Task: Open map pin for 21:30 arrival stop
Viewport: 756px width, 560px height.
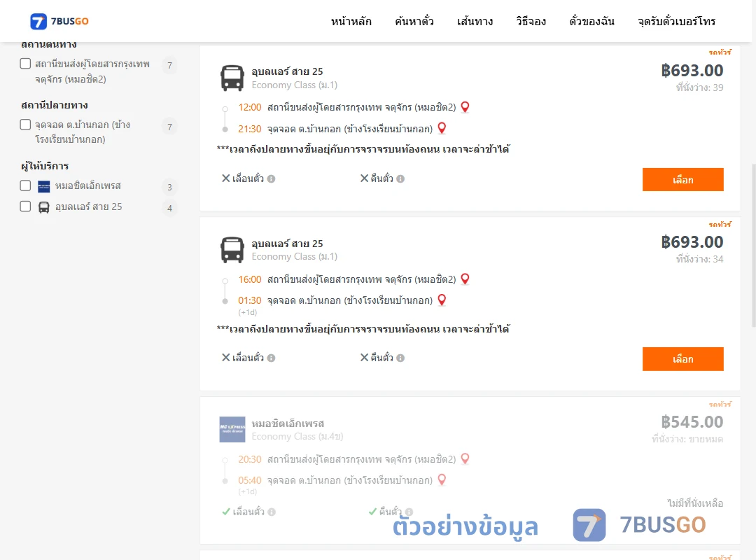Action: (442, 128)
